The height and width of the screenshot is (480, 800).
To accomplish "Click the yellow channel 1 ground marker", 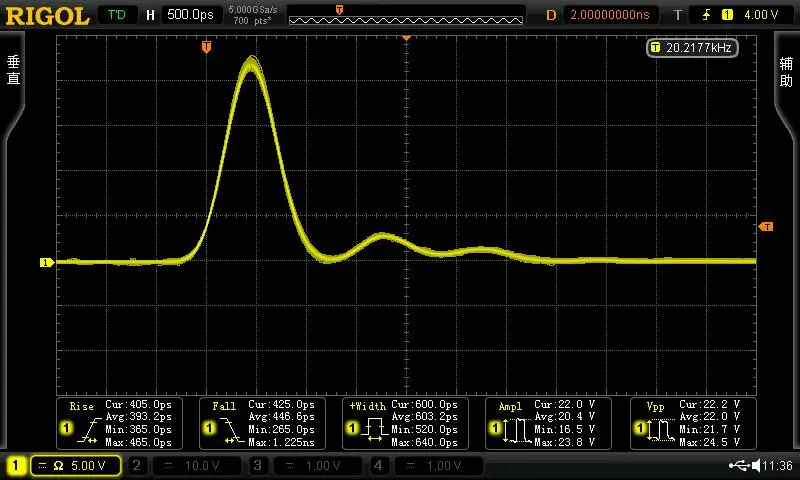I will 46,262.
